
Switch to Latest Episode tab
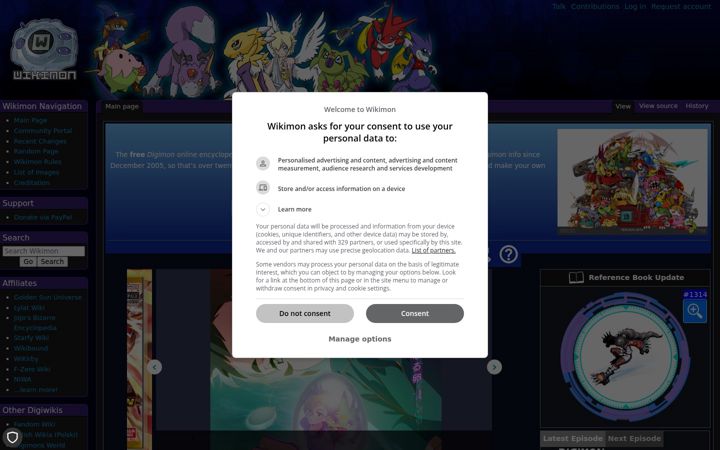click(x=573, y=439)
